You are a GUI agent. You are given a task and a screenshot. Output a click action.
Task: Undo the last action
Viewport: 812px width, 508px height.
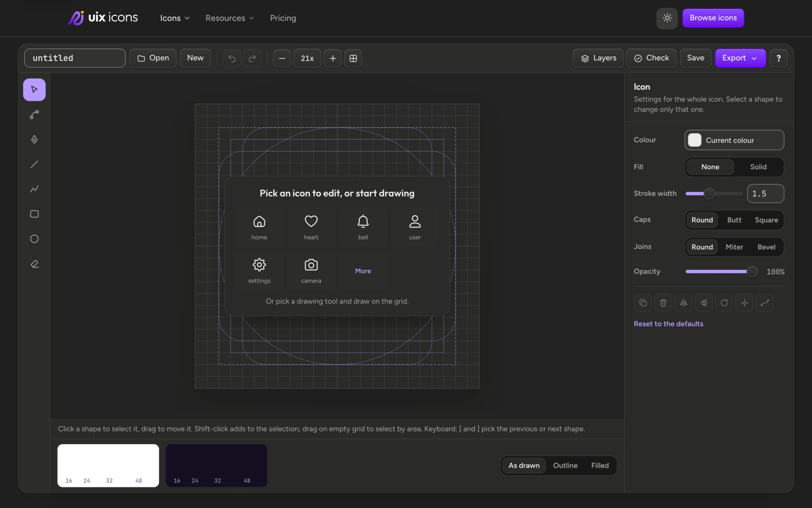232,58
